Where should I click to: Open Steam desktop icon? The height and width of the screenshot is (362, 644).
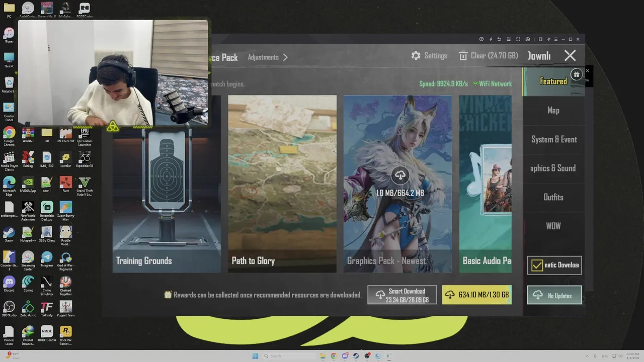click(x=9, y=235)
